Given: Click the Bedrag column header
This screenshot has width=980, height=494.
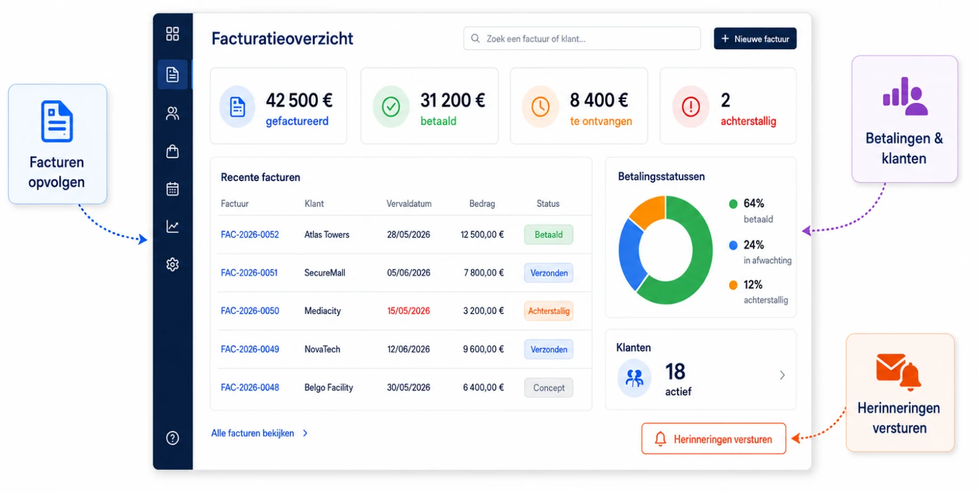Looking at the screenshot, I should pos(482,204).
